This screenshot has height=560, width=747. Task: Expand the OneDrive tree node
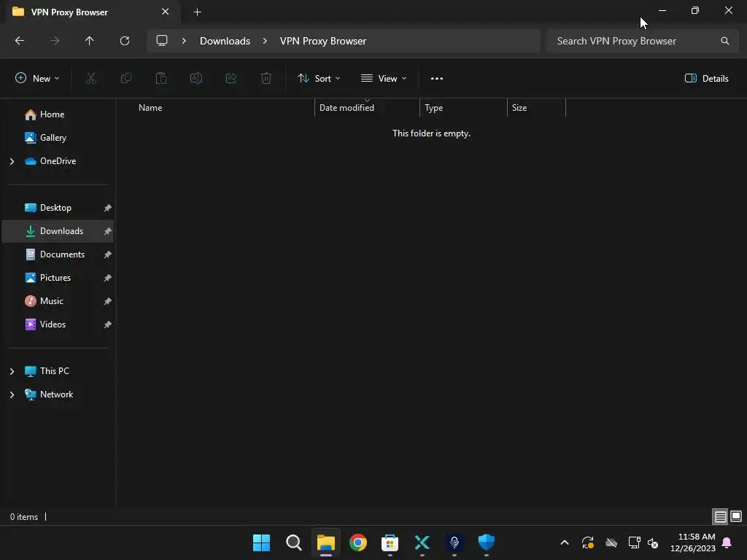pyautogui.click(x=12, y=161)
